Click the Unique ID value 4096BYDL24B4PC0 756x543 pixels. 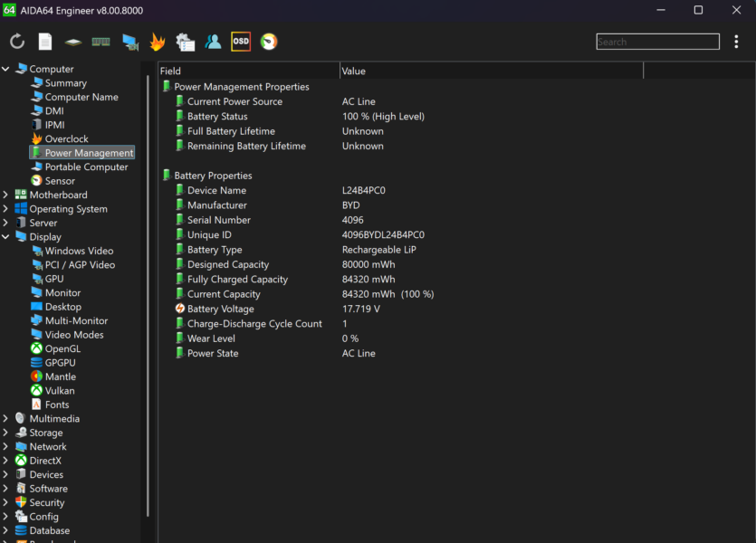[x=383, y=234]
